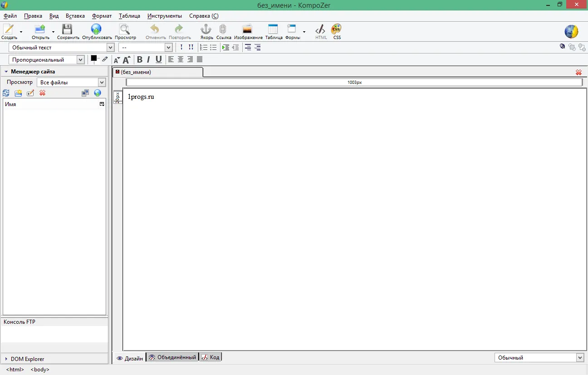Click the black text color swatch
Viewport: 588px width, 375px height.
pyautogui.click(x=94, y=58)
